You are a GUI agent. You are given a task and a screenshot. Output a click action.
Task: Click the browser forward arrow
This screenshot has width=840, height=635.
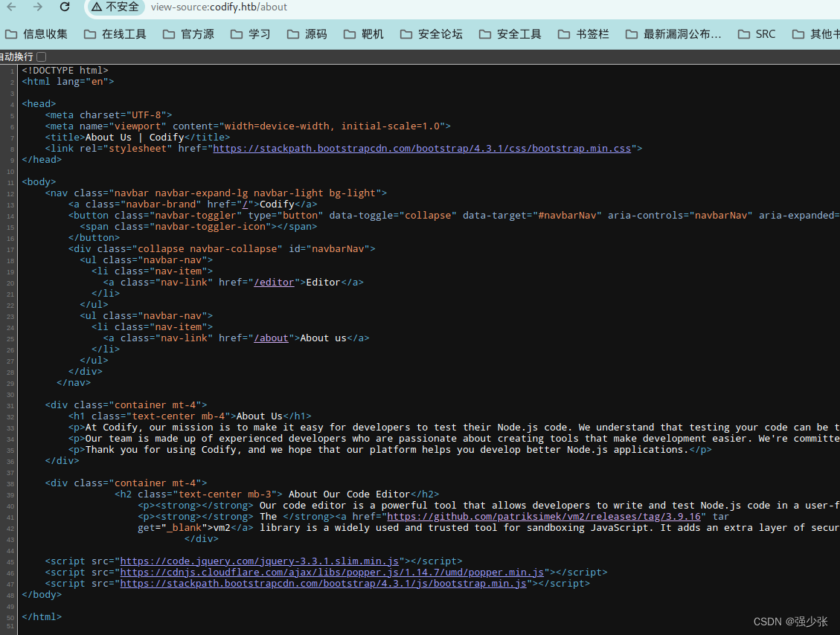37,7
